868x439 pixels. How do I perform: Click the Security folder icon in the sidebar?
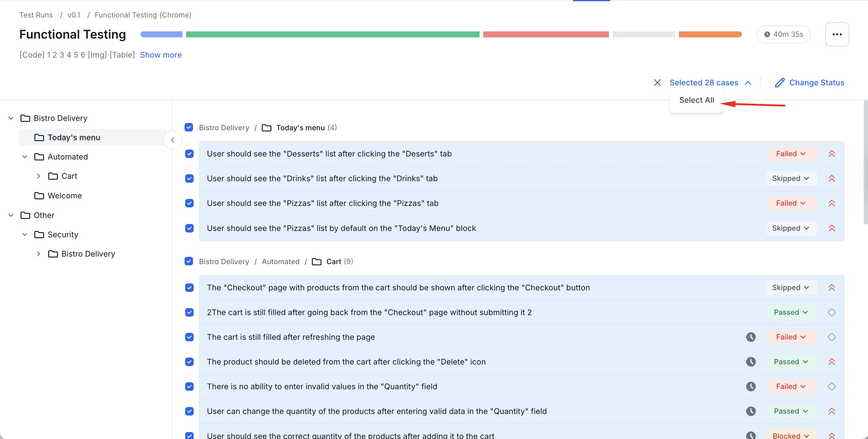(39, 235)
